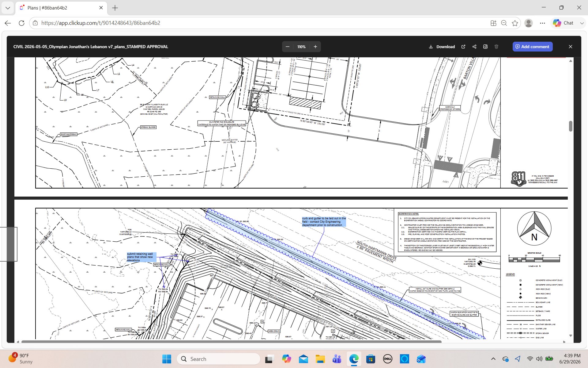The image size is (588, 368).
Task: Click the browser zoom indicator icon
Action: (504, 23)
